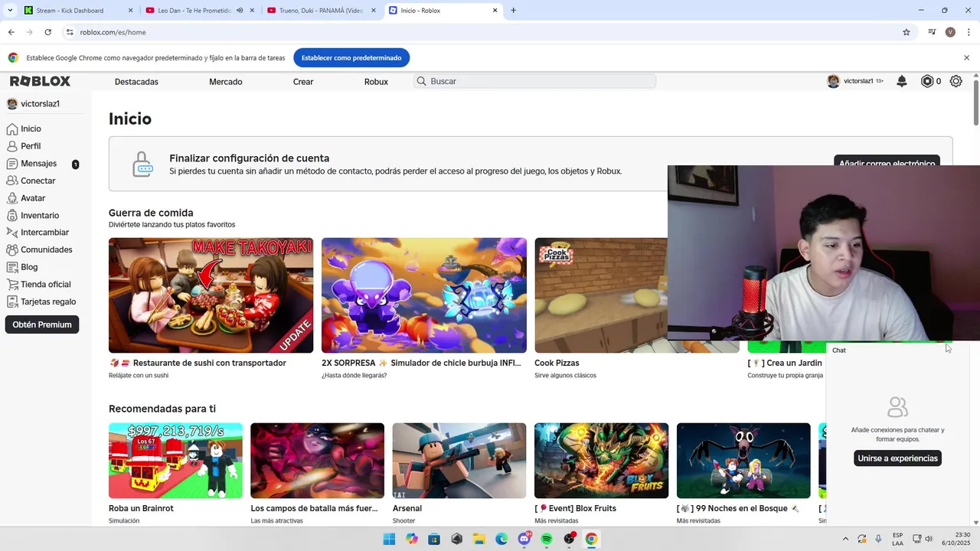
Task: Click Establecer como predeterminado button
Action: click(x=351, y=57)
